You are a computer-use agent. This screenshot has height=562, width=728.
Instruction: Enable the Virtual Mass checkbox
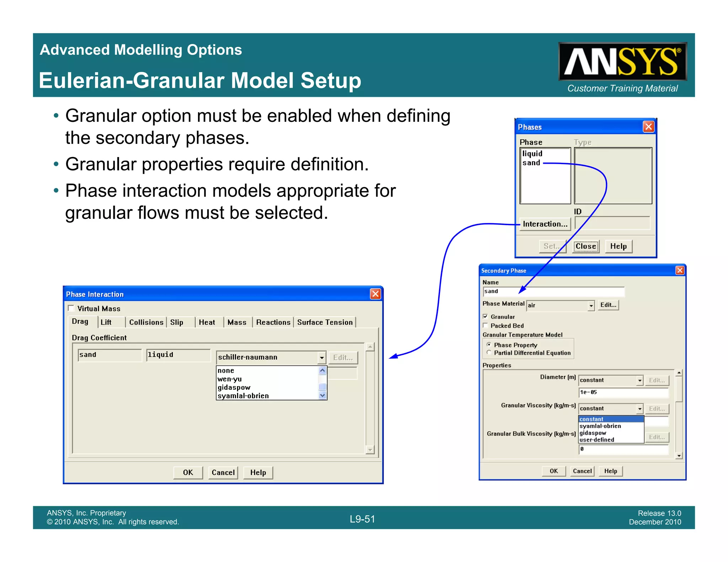click(x=71, y=308)
